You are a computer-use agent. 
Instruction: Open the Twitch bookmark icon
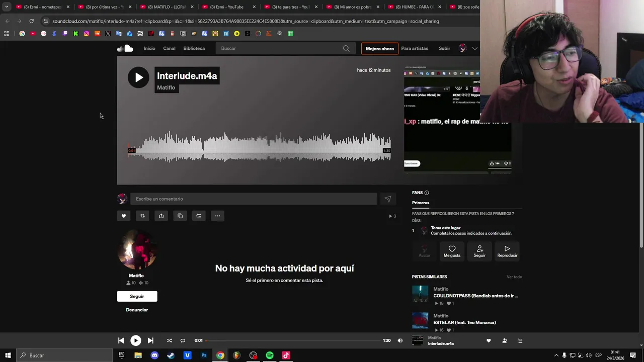[65, 34]
